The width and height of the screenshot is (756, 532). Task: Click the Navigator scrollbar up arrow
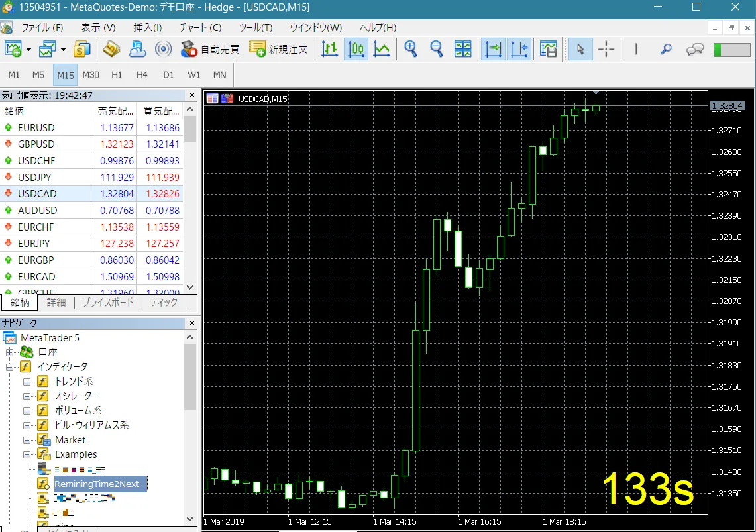click(x=190, y=337)
